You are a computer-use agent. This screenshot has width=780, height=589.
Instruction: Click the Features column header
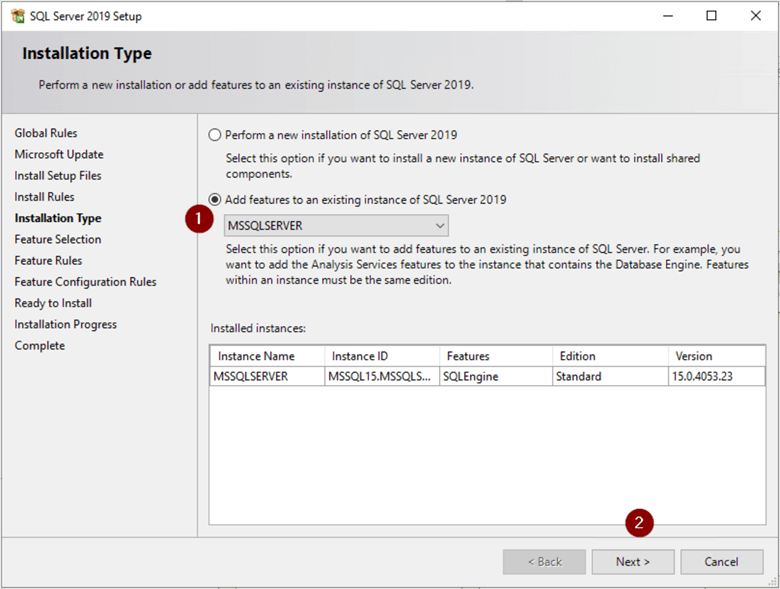(x=496, y=356)
